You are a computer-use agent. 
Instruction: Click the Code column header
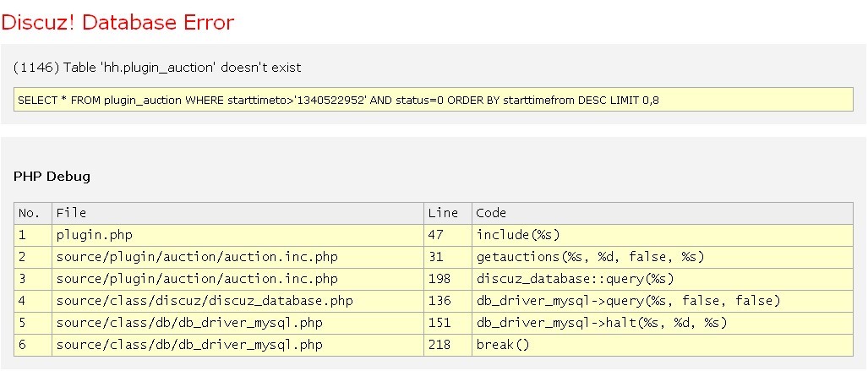pos(491,213)
